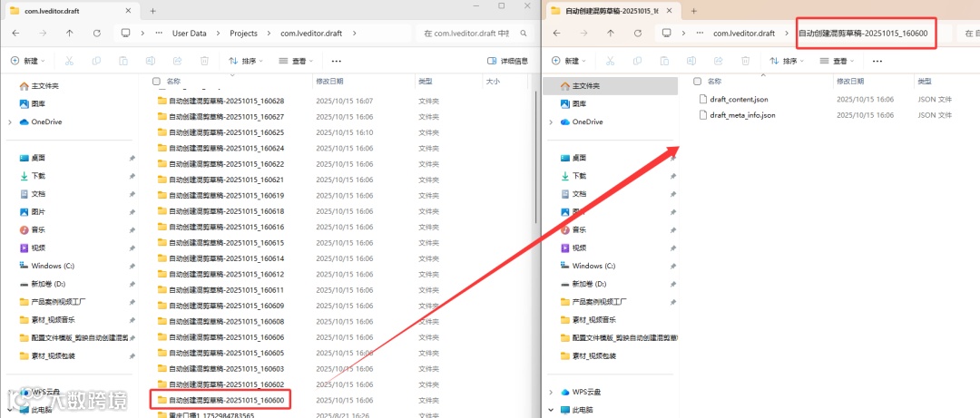Open new tab in right Explorer window

click(x=694, y=11)
